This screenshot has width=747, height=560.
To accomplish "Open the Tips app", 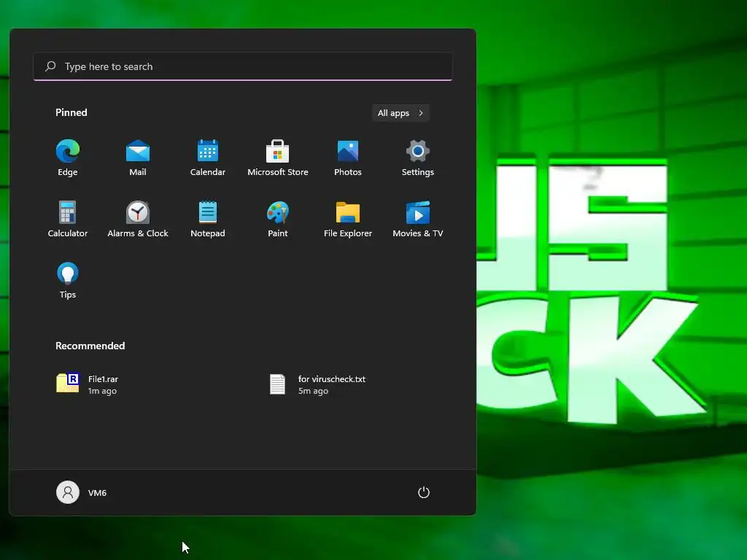I will (x=68, y=281).
